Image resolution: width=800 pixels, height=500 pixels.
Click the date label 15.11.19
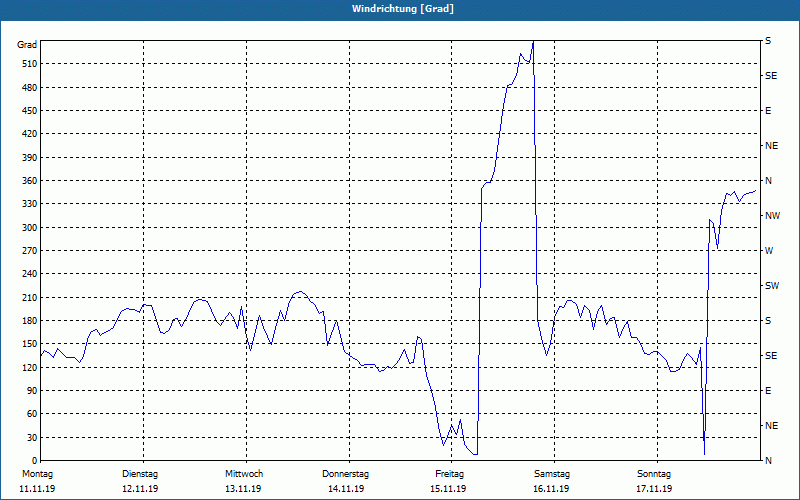tap(448, 489)
